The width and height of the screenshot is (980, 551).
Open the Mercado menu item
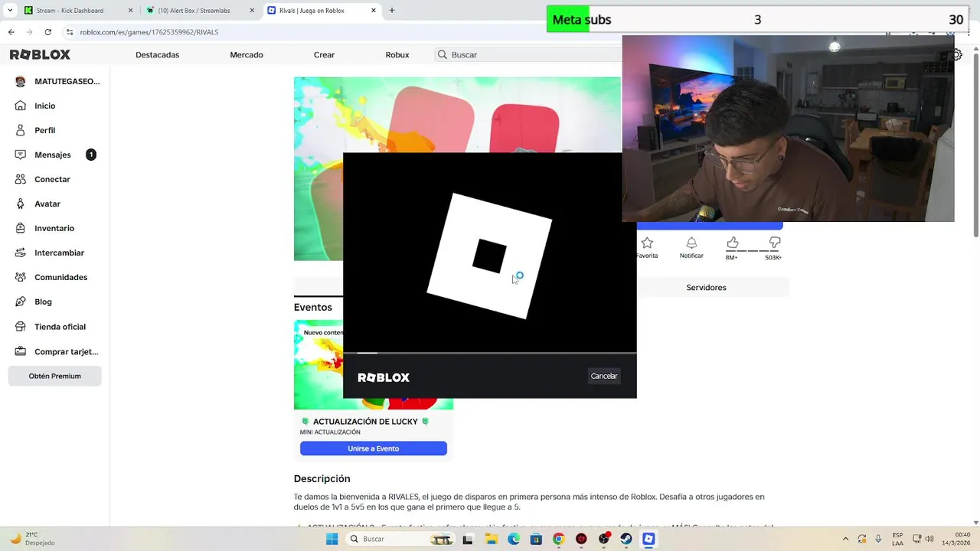tap(247, 54)
